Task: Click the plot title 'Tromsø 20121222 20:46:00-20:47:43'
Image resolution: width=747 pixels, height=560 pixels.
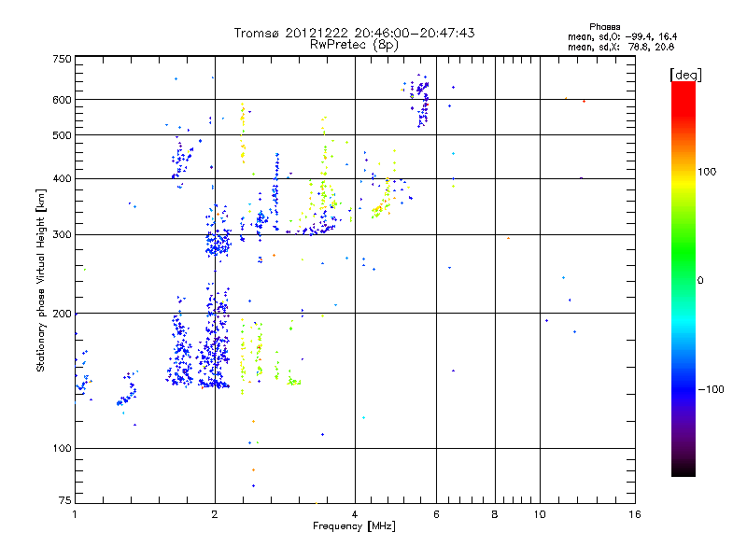Action: coord(355,33)
